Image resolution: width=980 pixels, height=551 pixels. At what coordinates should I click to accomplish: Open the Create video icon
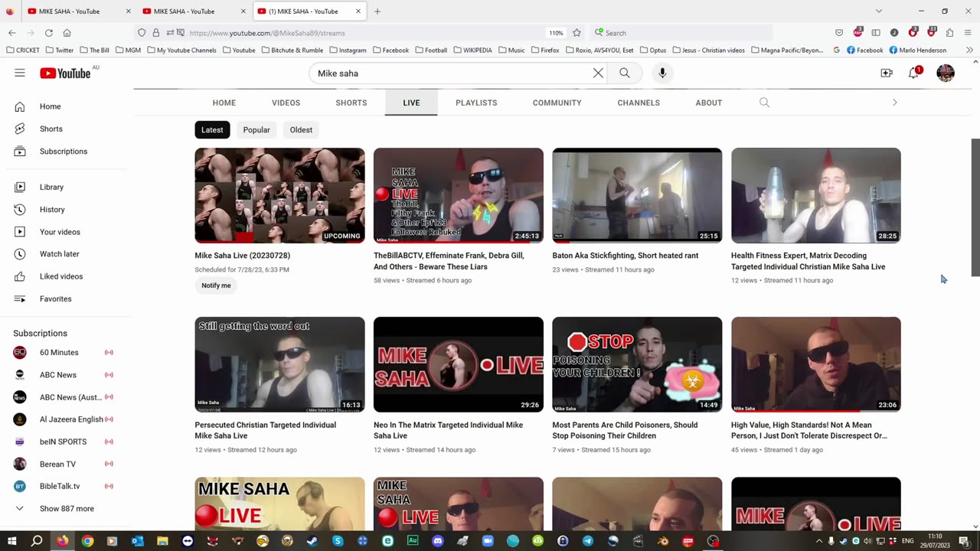887,73
